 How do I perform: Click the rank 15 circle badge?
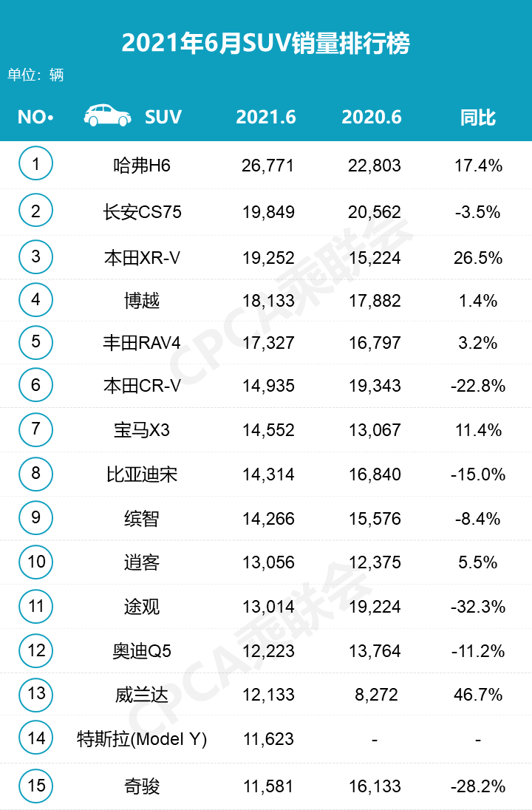(36, 785)
